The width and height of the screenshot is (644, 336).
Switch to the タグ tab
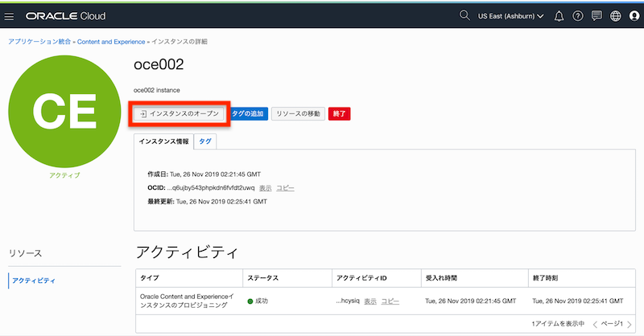205,141
